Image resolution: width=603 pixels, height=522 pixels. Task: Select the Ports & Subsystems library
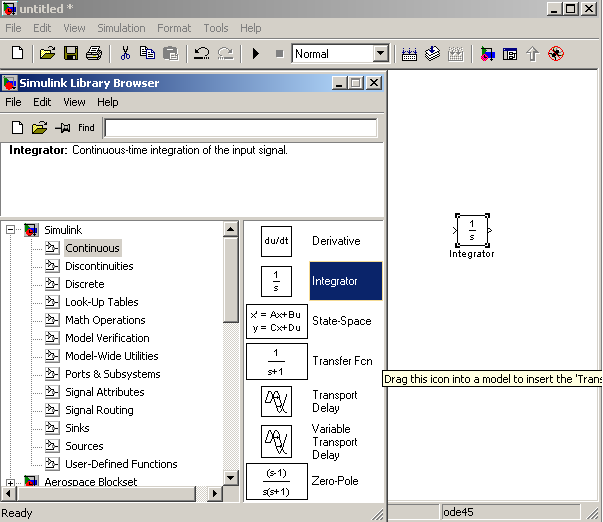point(113,374)
